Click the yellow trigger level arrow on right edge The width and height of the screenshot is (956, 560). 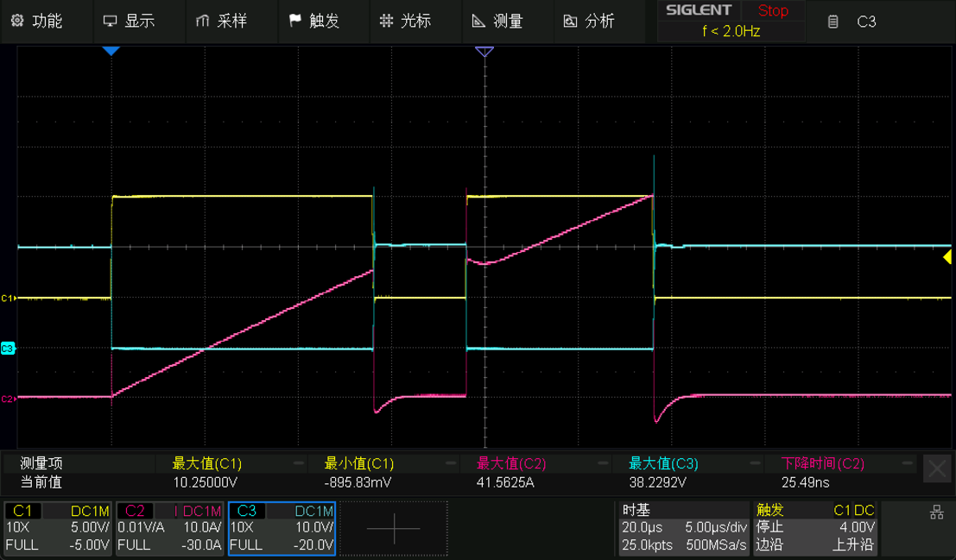tap(947, 257)
